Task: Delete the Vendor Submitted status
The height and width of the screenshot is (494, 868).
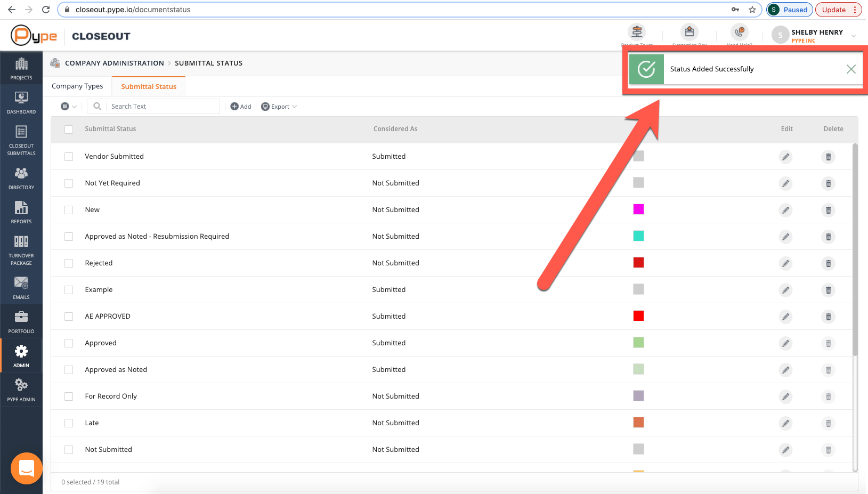Action: 829,157
